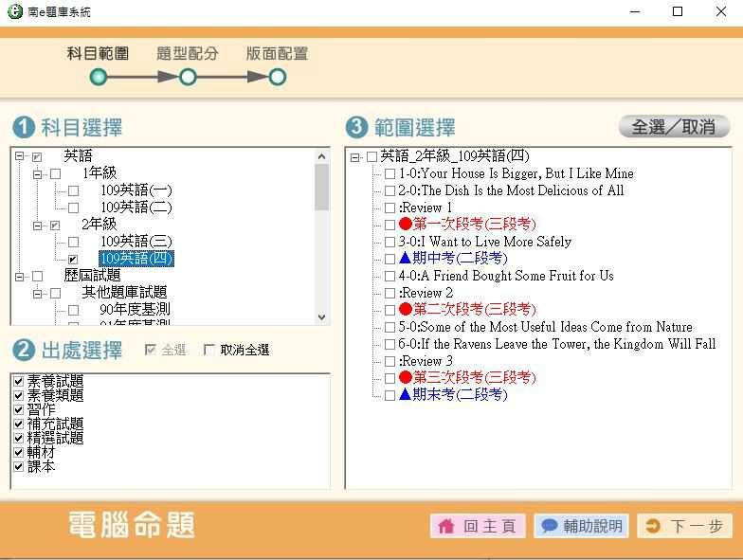Select 4-0:A Friend Bought Some Fruit row
This screenshot has width=743, height=560.
point(506,276)
